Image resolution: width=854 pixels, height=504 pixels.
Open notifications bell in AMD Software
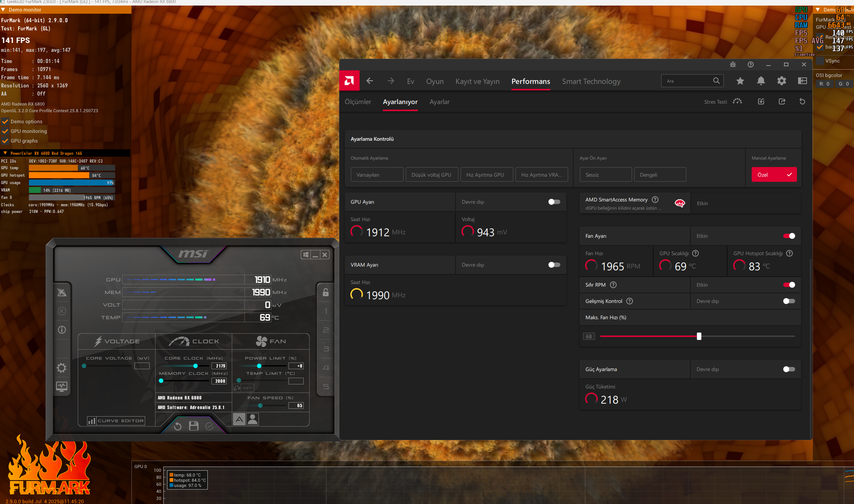point(761,81)
